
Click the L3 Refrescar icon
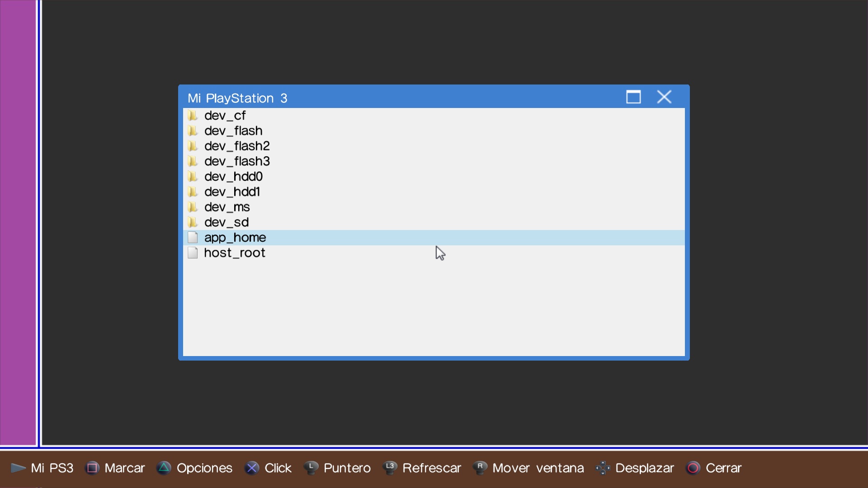point(390,468)
